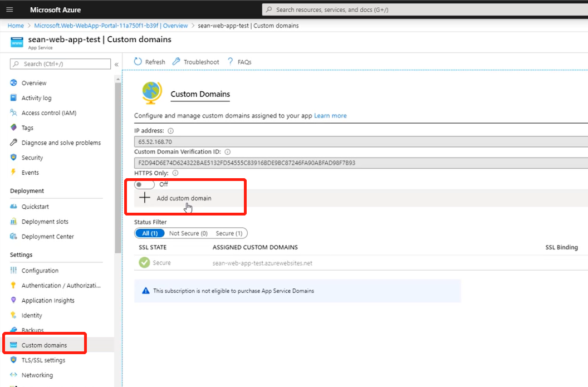588x387 pixels.
Task: Click the Home breadcrumb link
Action: tap(16, 26)
